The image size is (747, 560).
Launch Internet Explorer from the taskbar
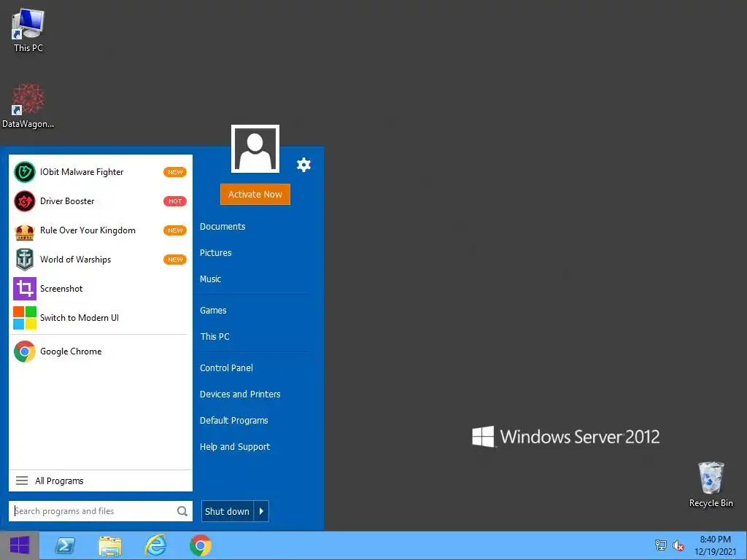(155, 545)
